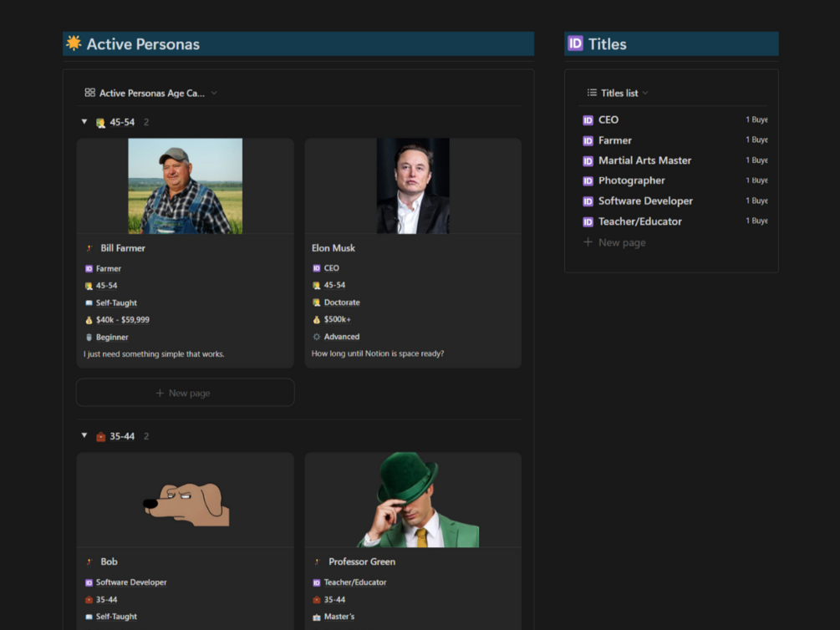
Task: Click the ID icon next to CEO title
Action: point(588,120)
